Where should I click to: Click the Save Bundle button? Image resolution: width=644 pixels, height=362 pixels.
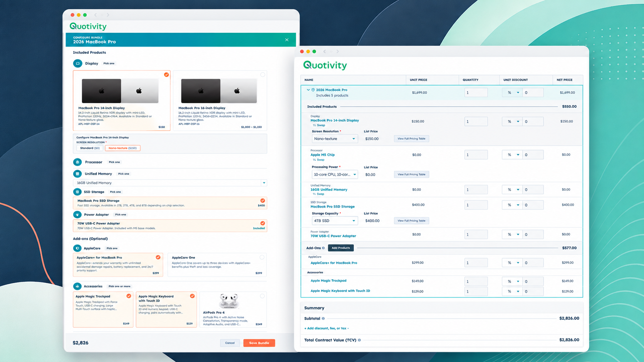coord(259,343)
